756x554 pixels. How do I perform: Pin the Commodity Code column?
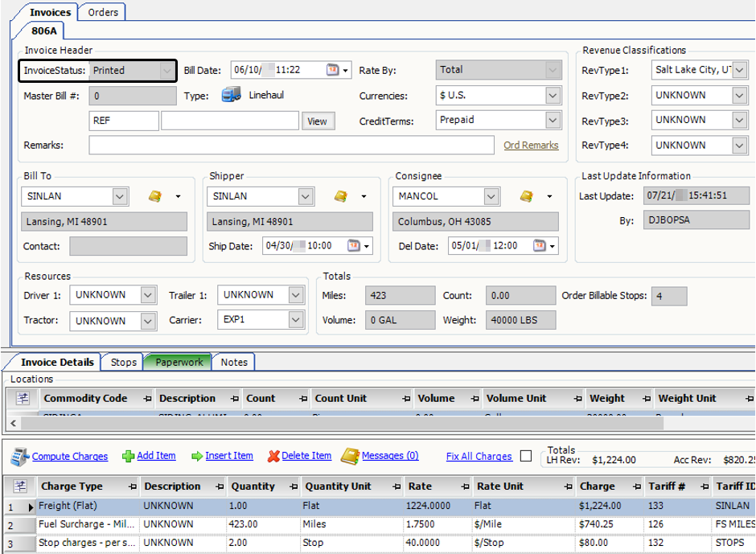pyautogui.click(x=146, y=398)
